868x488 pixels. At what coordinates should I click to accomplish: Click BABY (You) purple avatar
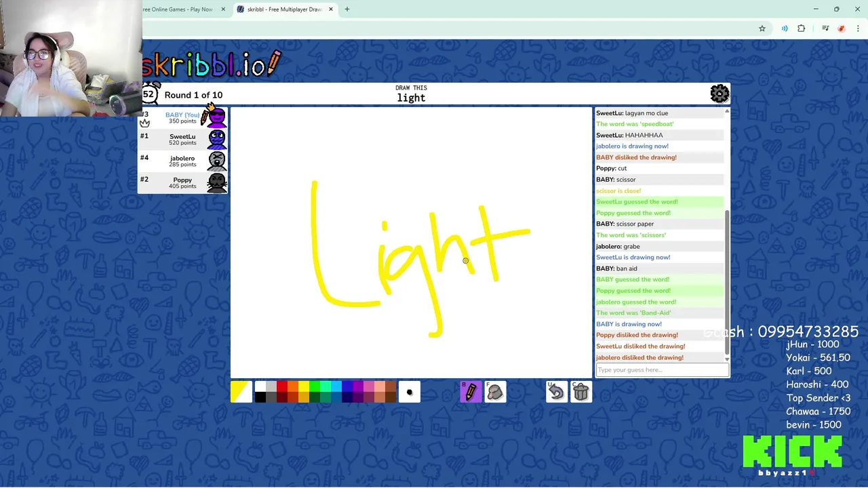point(217,117)
